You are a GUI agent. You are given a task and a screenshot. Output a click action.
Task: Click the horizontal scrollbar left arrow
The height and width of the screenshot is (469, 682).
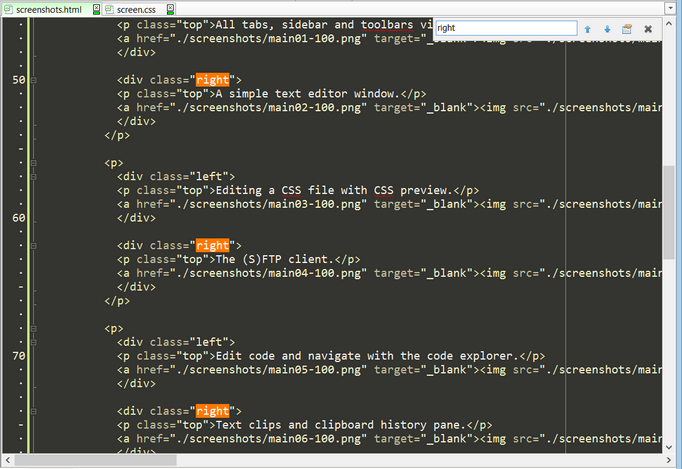click(8, 460)
